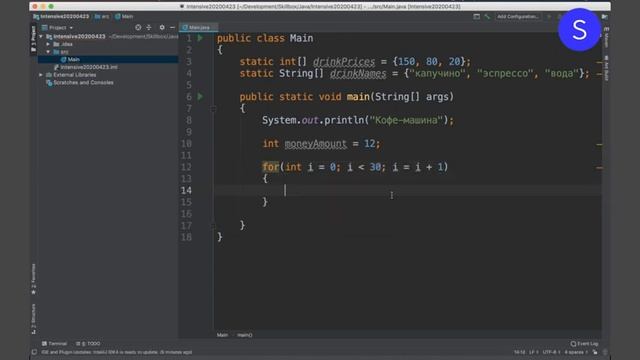Open the vertical Project side tab
Viewport: 640px width, 360px height.
point(33,39)
